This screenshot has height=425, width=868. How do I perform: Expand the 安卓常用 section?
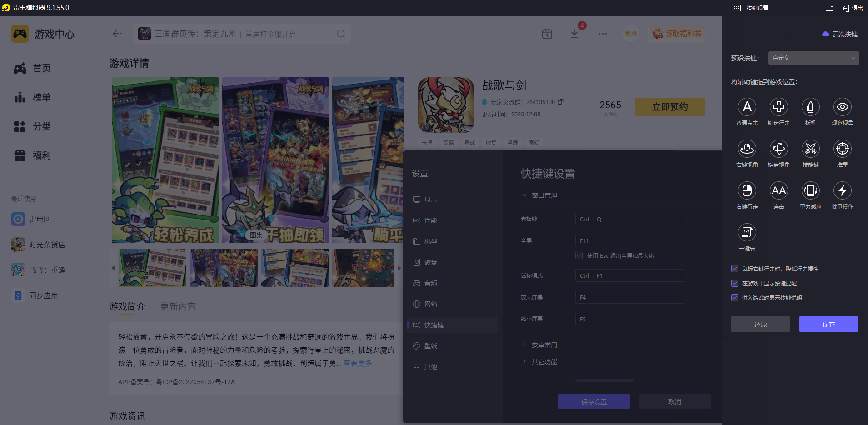tap(540, 345)
